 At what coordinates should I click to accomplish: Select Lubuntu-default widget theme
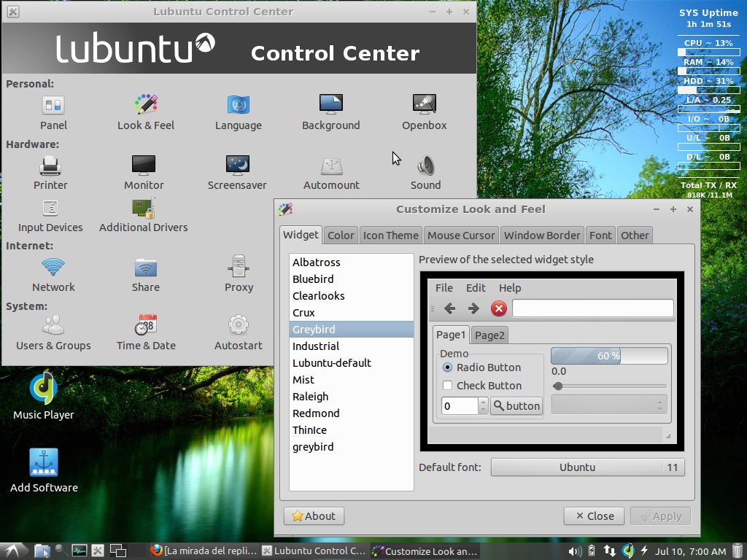click(351, 363)
